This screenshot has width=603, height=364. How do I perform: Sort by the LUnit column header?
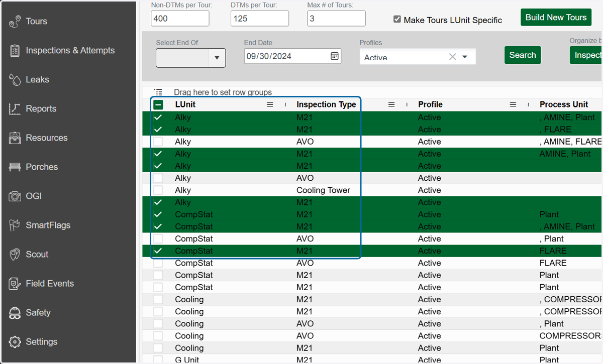185,104
